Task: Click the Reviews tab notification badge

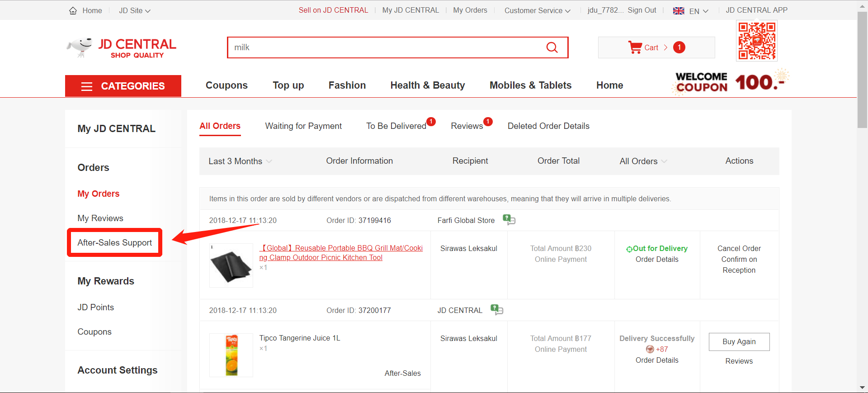Action: [x=488, y=122]
